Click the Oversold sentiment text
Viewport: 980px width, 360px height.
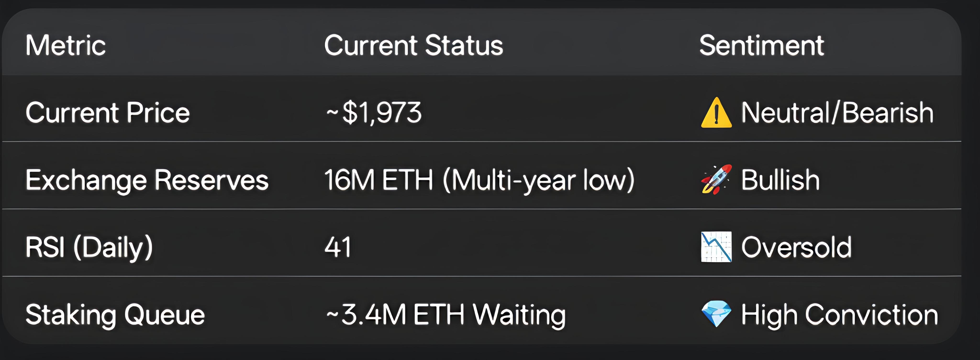pos(796,247)
